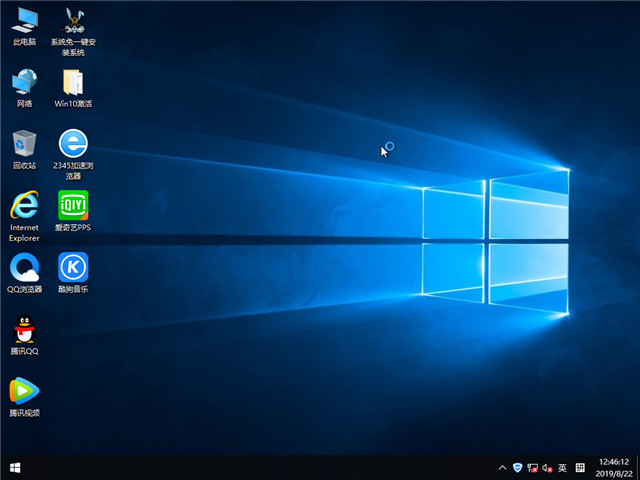This screenshot has width=640, height=480.
Task: Expand the hidden system tray icons chevron
Action: click(x=502, y=467)
